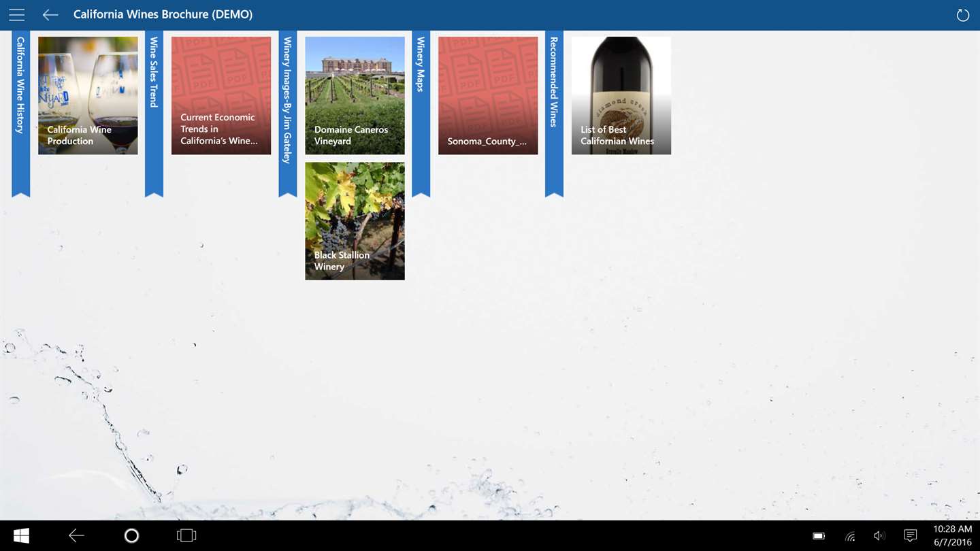Select the Winery Maps ribbon
The image size is (980, 551).
[x=421, y=114]
